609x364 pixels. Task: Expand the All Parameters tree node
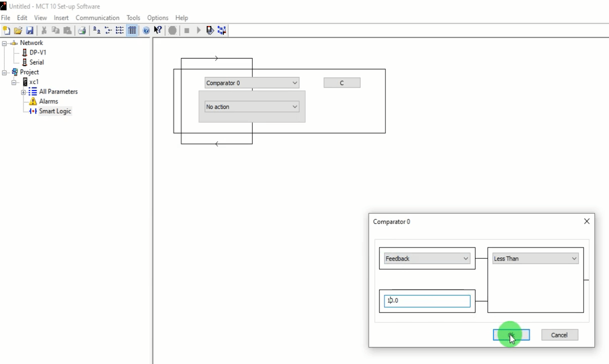[x=23, y=92]
